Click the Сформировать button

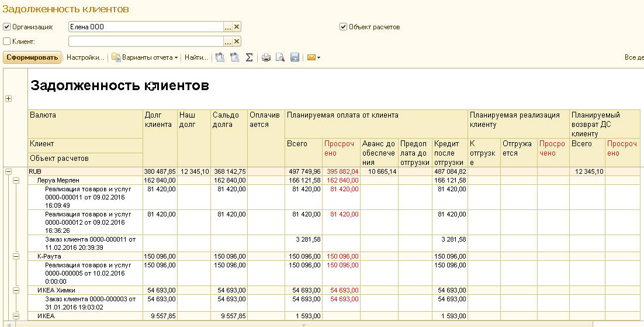(32, 57)
